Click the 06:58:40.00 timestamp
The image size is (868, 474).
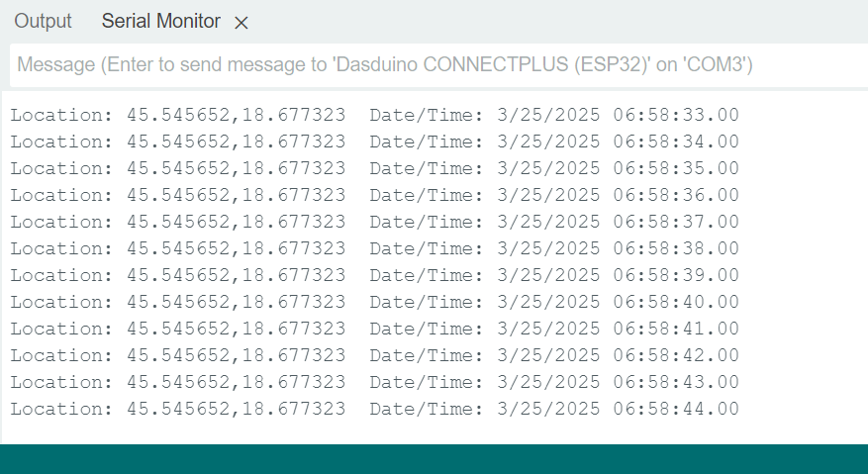point(675,302)
